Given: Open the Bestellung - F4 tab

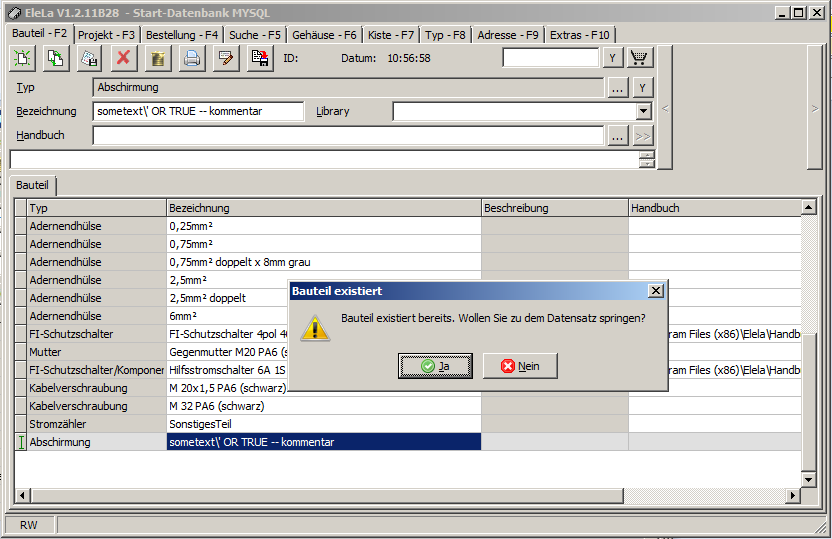Looking at the screenshot, I should coord(182,35).
